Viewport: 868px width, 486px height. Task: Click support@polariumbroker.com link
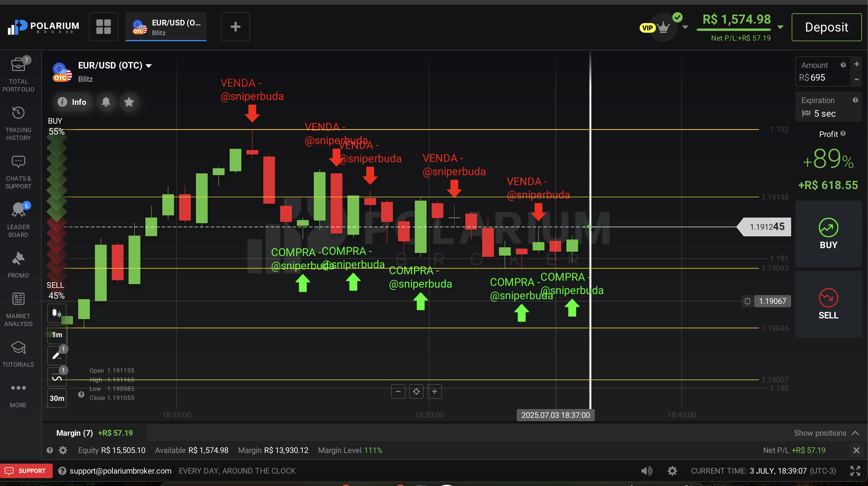[x=120, y=471]
